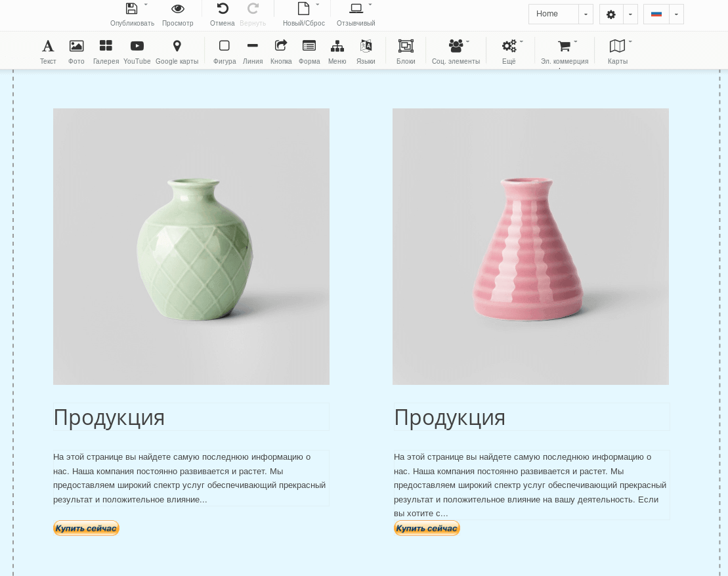Viewport: 728px width, 576px height.
Task: Insert a Menu (Меню) element
Action: point(337,52)
